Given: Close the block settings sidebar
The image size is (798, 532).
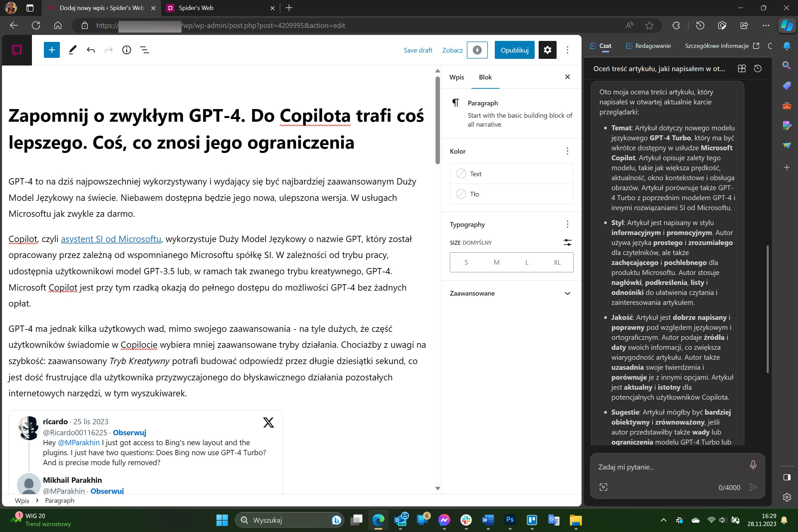Looking at the screenshot, I should pos(567,77).
